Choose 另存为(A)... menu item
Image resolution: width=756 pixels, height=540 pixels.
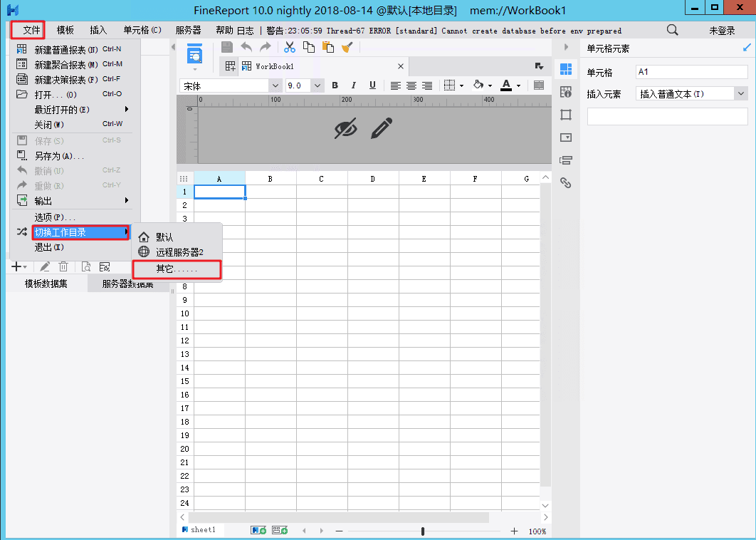(x=73, y=155)
